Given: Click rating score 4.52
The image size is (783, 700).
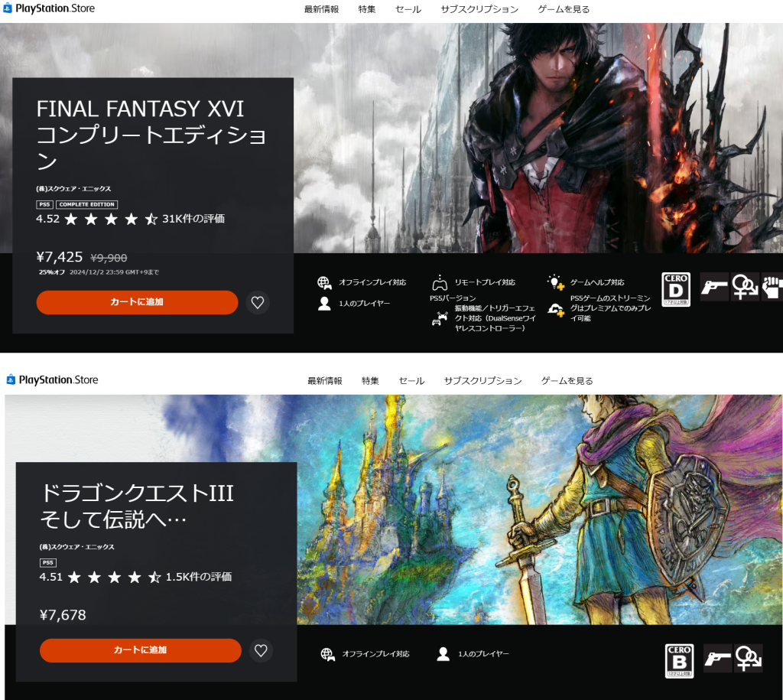Looking at the screenshot, I should (48, 219).
